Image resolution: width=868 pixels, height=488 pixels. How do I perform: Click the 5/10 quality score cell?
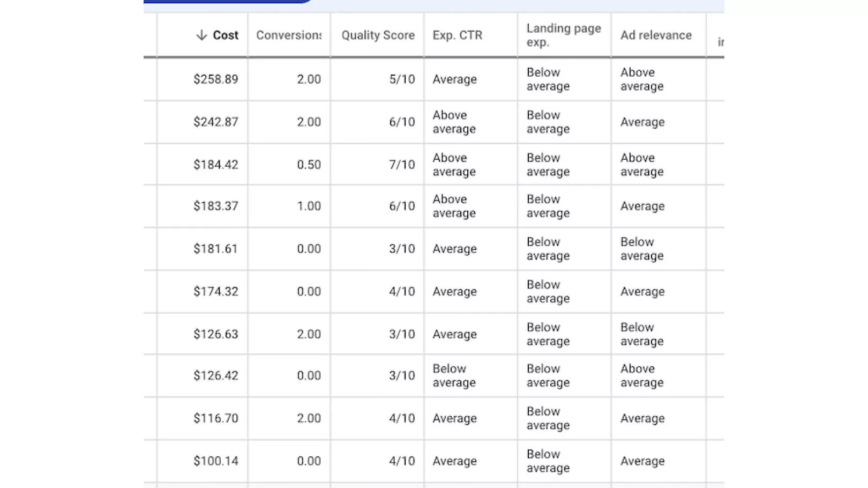[x=402, y=79]
